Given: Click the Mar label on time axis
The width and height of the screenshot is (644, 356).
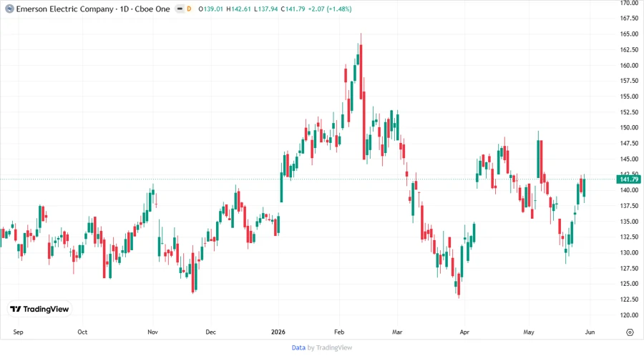Looking at the screenshot, I should [397, 332].
